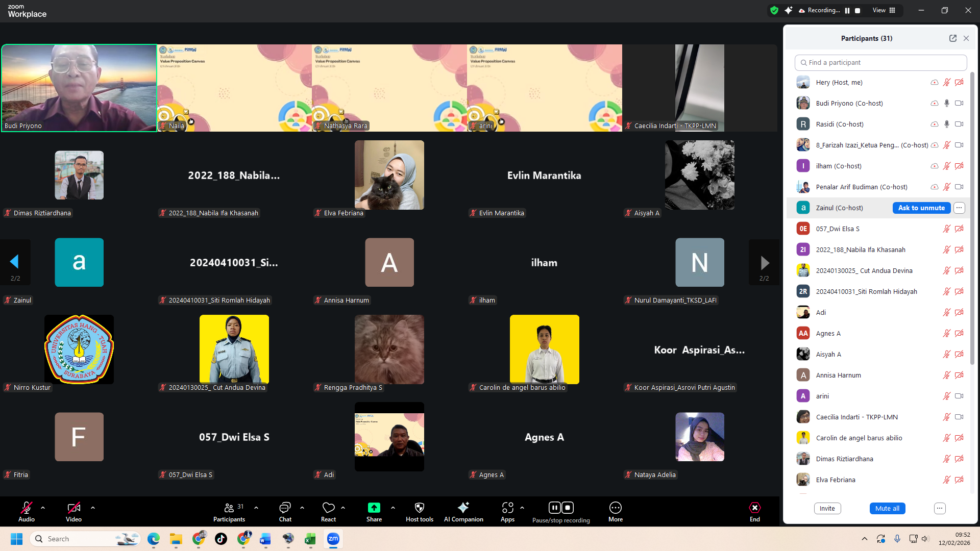Pop out the Participants panel
Screen dimensions: 980x551
click(x=952, y=38)
